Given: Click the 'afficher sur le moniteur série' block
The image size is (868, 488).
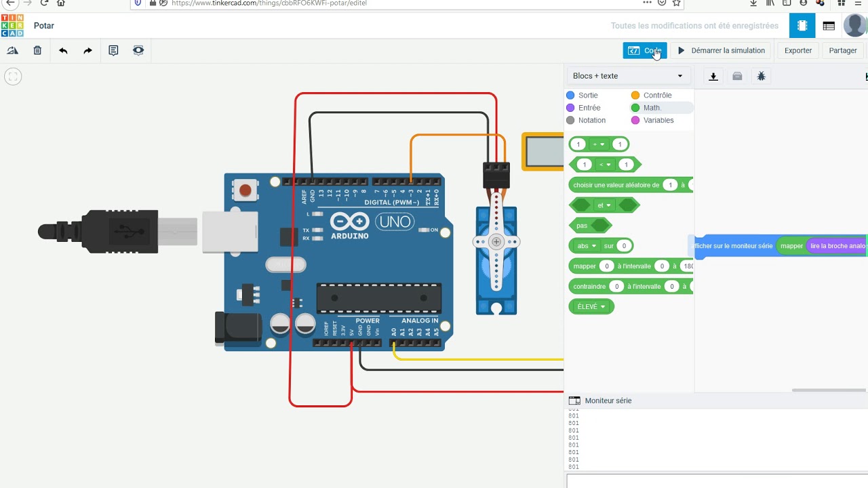Looking at the screenshot, I should [732, 246].
